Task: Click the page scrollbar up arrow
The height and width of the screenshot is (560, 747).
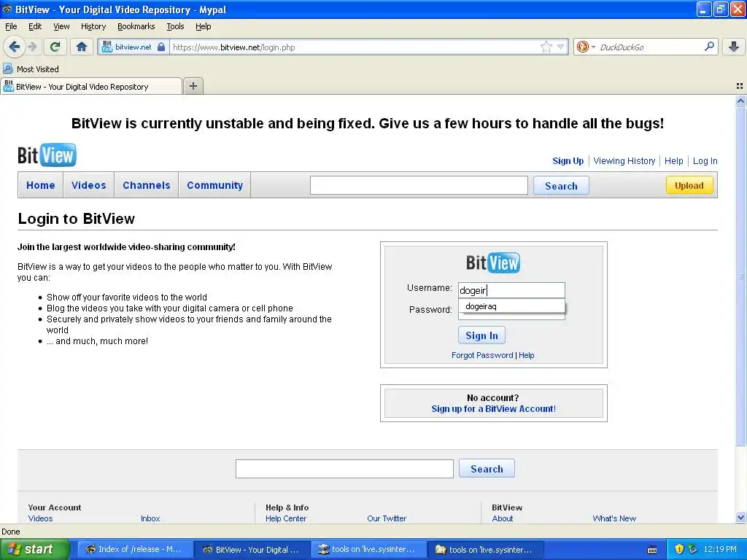Action: [740, 101]
